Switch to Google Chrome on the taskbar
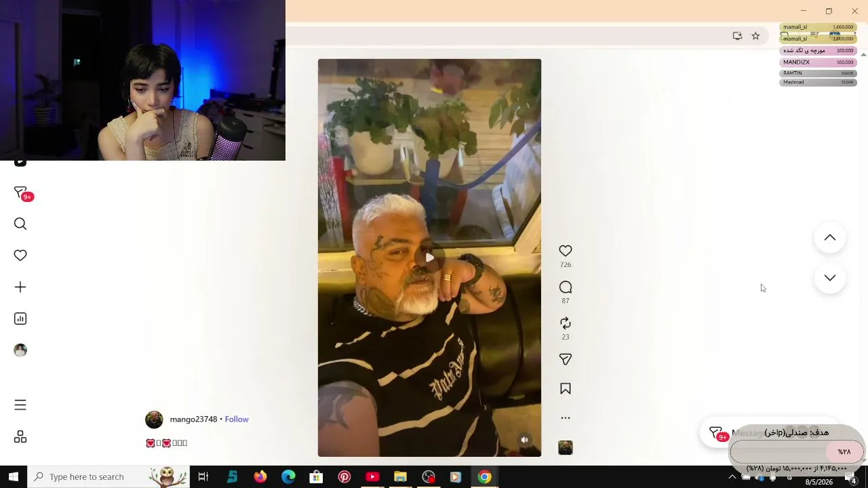Viewport: 868px width, 488px height. point(484,477)
